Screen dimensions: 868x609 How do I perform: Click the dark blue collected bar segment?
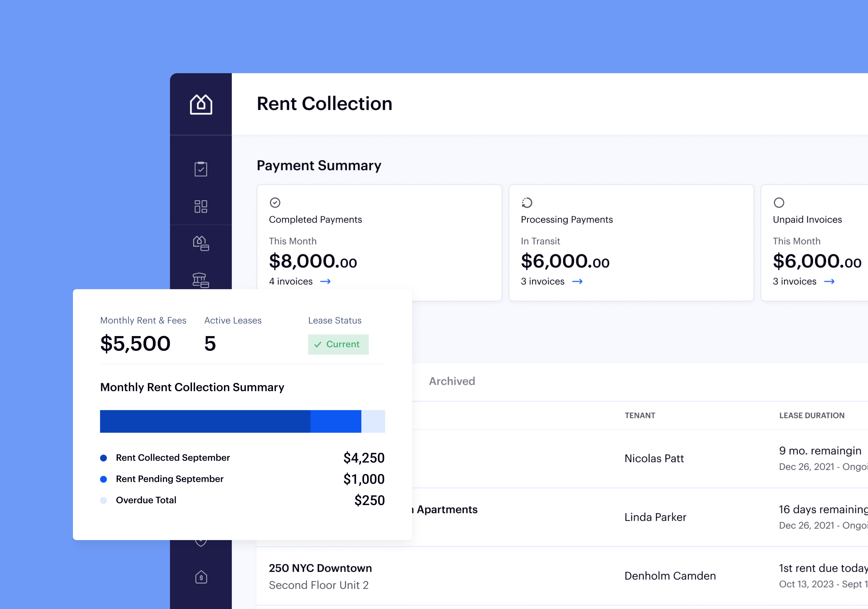pos(205,421)
